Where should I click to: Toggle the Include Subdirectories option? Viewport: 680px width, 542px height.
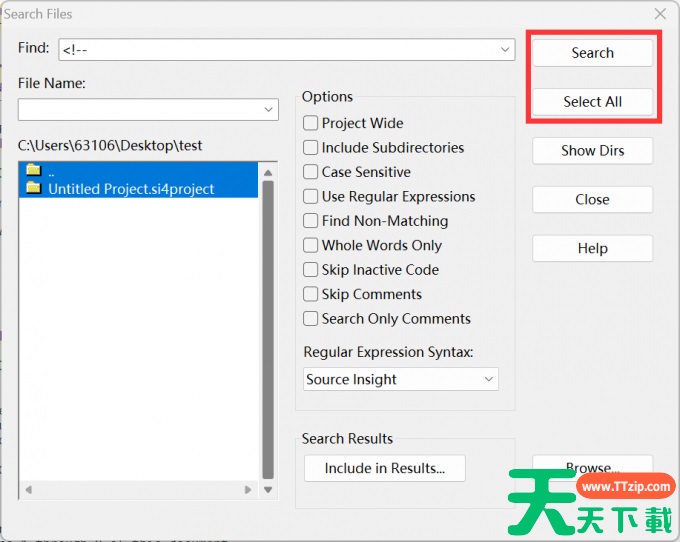[x=311, y=148]
